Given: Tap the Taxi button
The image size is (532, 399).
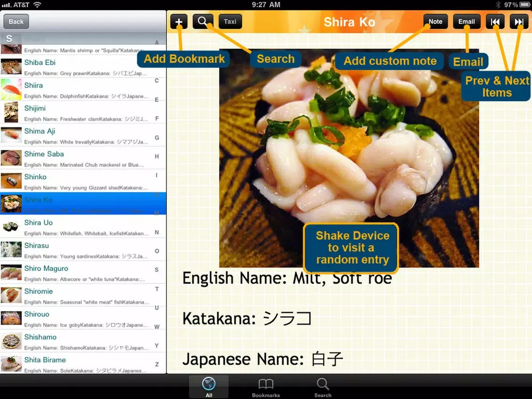Looking at the screenshot, I should pyautogui.click(x=230, y=22).
